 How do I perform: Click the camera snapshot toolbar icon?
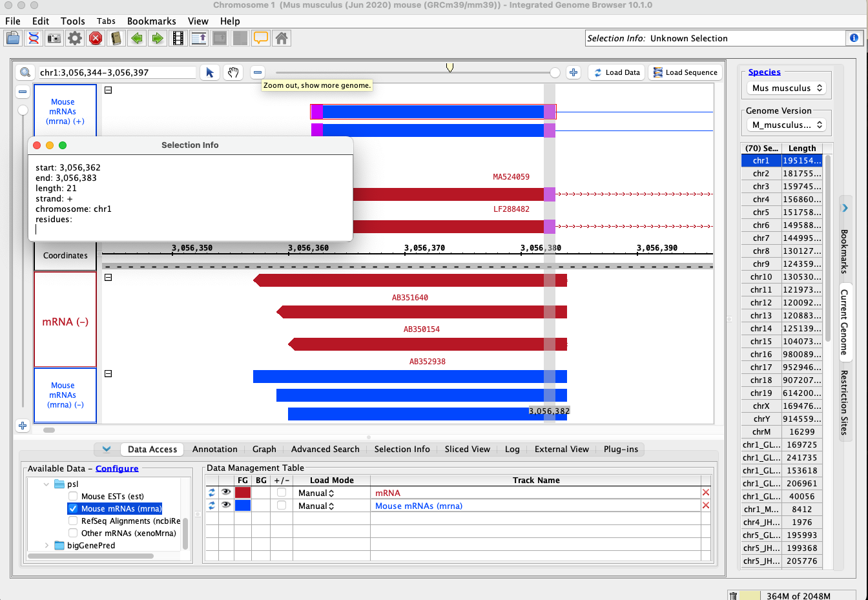pyautogui.click(x=54, y=38)
